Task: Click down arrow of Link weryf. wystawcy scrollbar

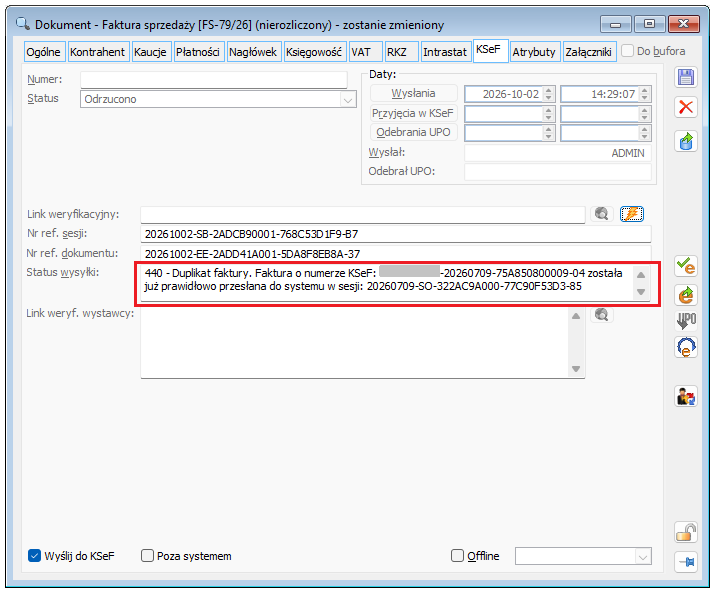Action: [x=576, y=369]
